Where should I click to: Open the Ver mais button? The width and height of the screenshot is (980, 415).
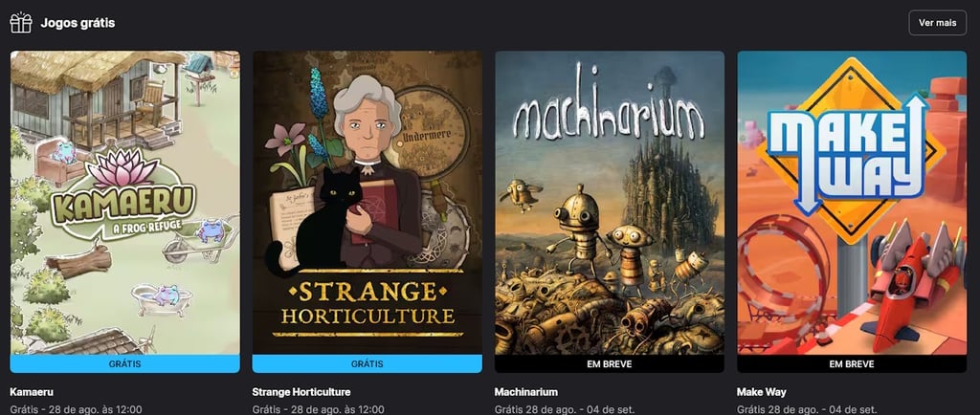(938, 23)
